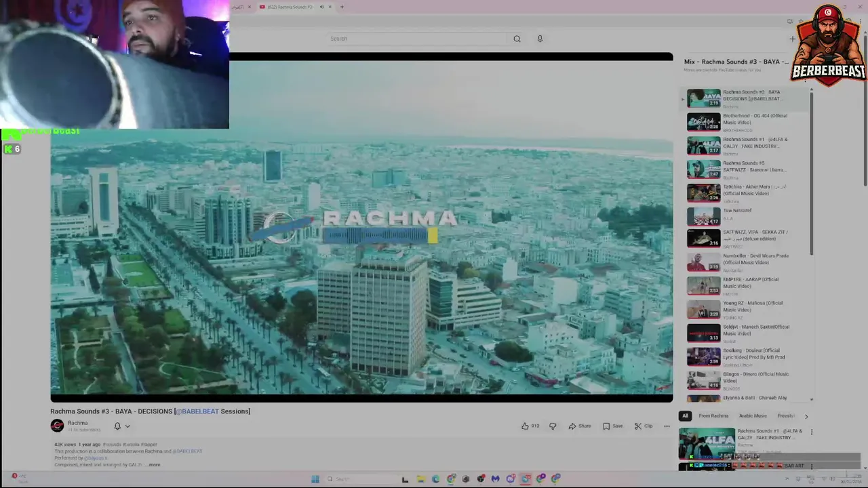This screenshot has height=488, width=868.
Task: Dislike the video using the thumbs-down icon
Action: [x=553, y=426]
